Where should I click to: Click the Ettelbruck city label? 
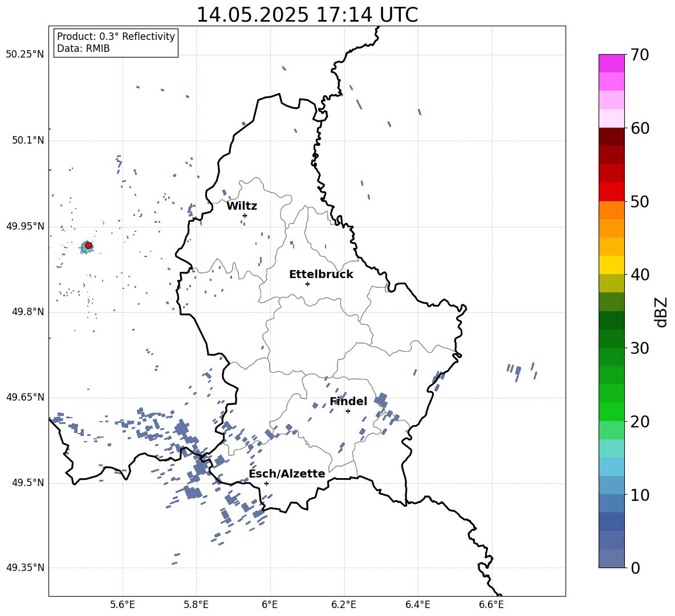point(321,275)
